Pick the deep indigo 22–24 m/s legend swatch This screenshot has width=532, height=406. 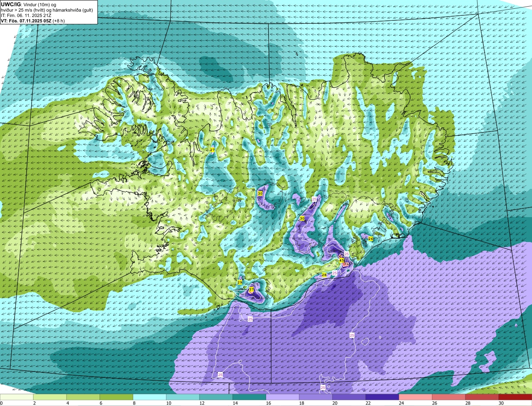click(x=382, y=397)
